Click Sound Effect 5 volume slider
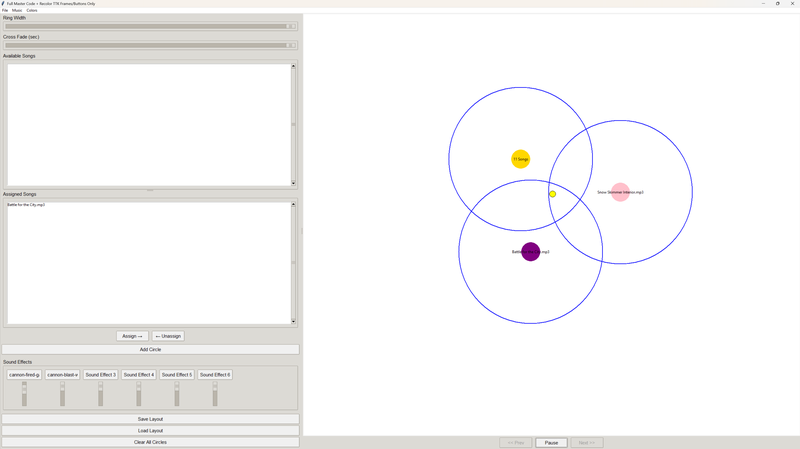The image size is (800, 449). coord(177,394)
